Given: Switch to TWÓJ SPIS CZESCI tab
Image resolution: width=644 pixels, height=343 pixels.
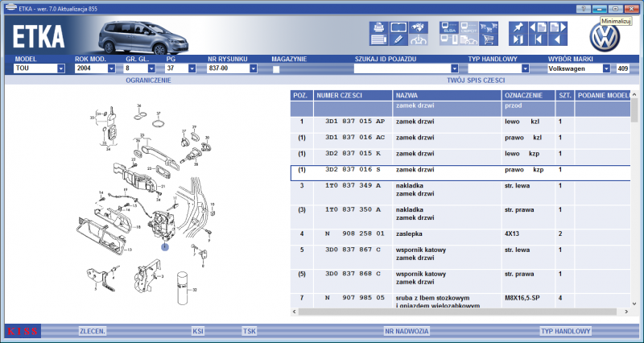Looking at the screenshot, I should click(x=476, y=81).
